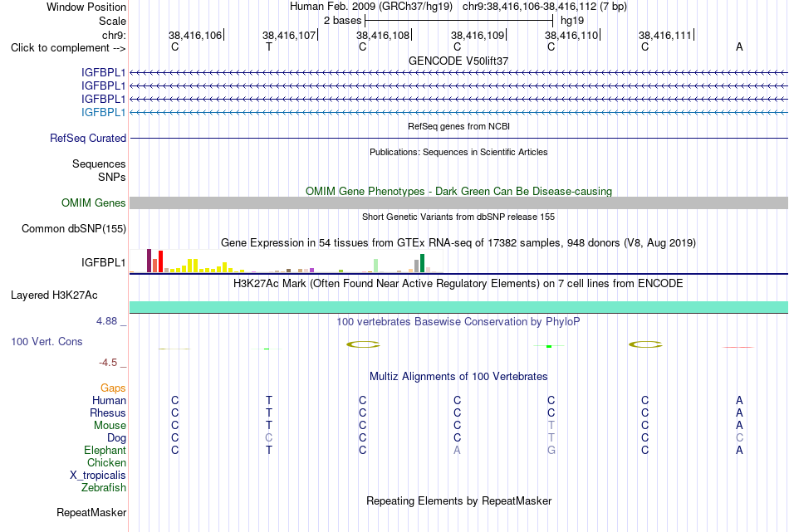The height and width of the screenshot is (532, 789).
Task: Click the IGFBPL1 label beside GTEx chart
Action: click(x=103, y=262)
